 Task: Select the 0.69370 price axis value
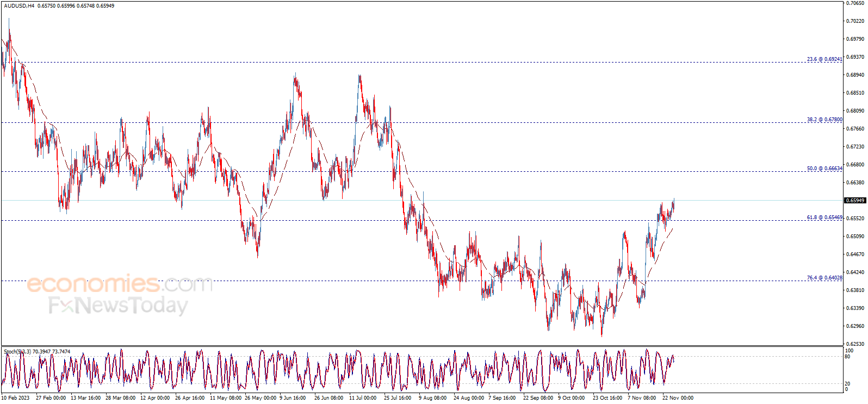855,57
